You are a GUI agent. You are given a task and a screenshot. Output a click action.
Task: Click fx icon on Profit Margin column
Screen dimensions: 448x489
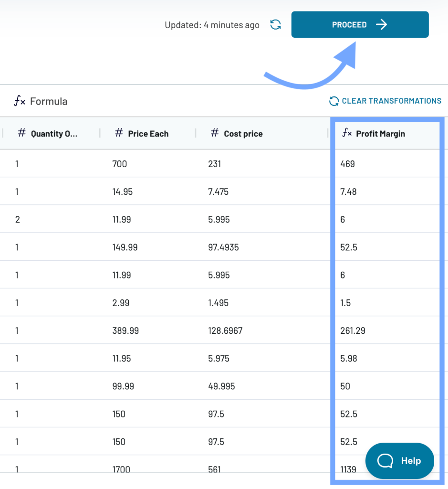[x=347, y=133]
